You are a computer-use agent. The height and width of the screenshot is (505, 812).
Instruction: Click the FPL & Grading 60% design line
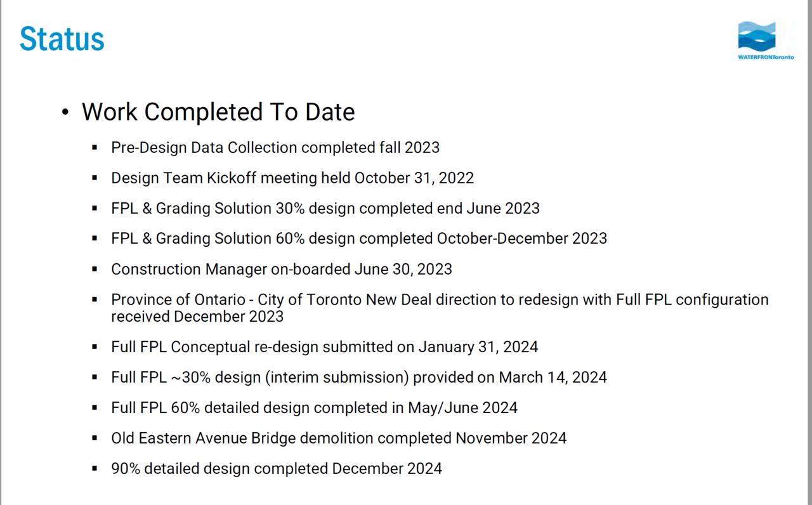point(358,239)
